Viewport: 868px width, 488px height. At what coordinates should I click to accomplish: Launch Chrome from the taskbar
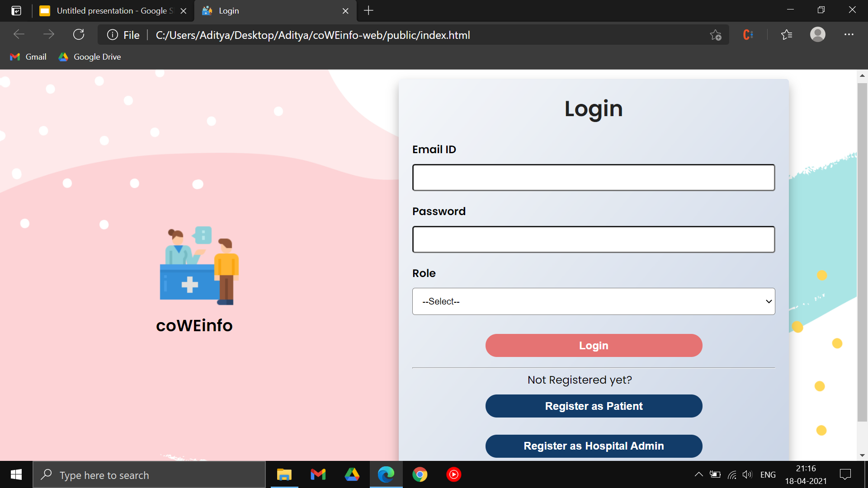(420, 474)
